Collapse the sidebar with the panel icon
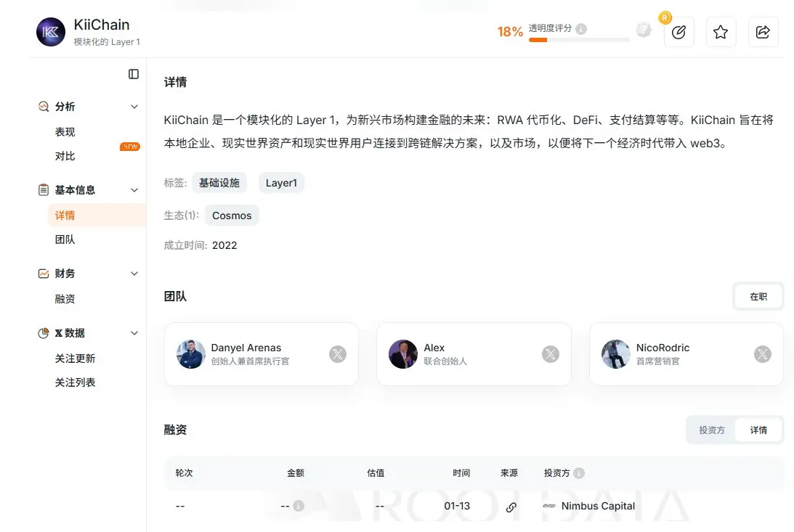This screenshot has height=532, width=794. coord(134,74)
